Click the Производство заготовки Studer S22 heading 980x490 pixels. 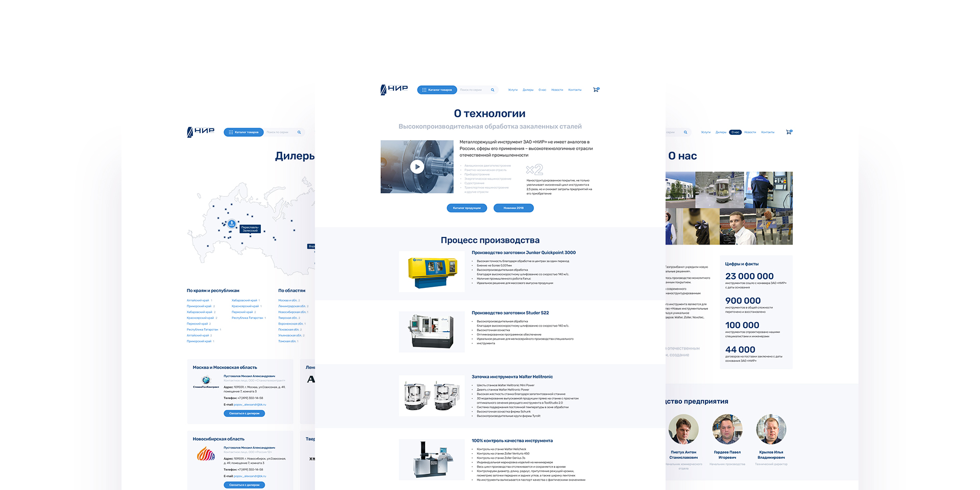click(510, 313)
